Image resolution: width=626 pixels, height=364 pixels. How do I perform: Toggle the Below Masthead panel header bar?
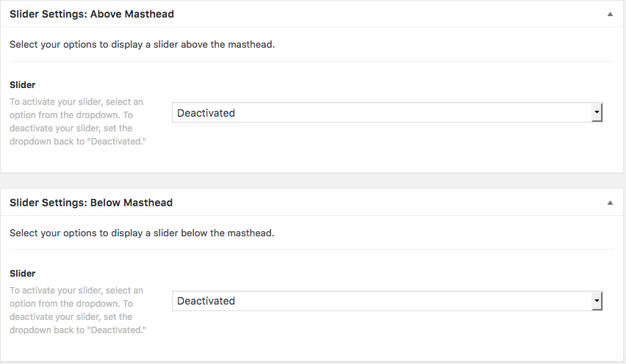367,203
